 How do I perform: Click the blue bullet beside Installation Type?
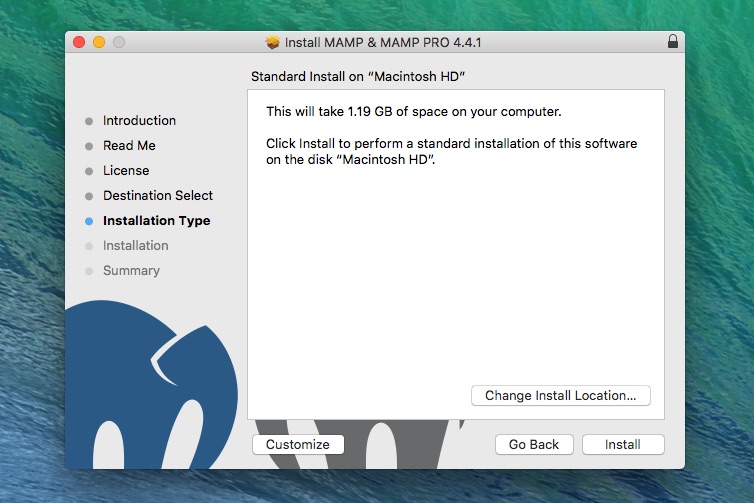(89, 221)
